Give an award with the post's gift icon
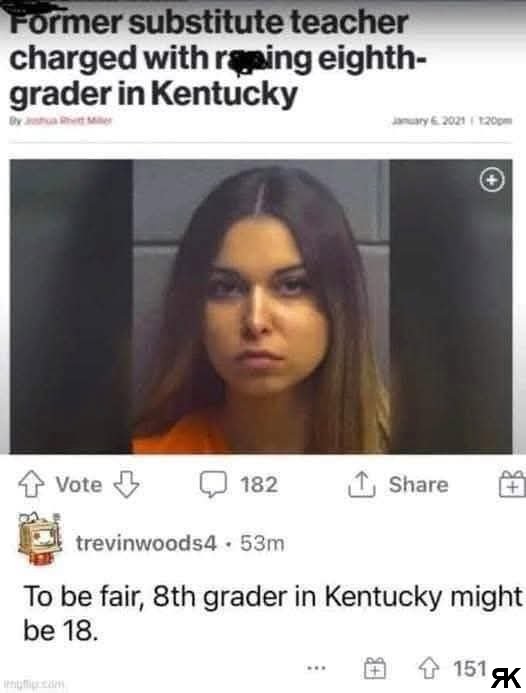Viewport: 526px width, 693px height. tap(512, 484)
